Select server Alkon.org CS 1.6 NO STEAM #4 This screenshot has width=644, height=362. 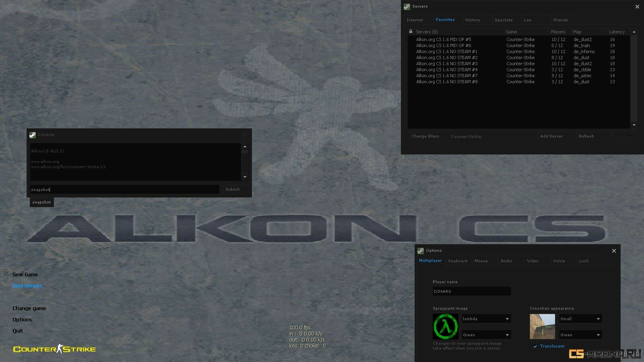(x=447, y=70)
